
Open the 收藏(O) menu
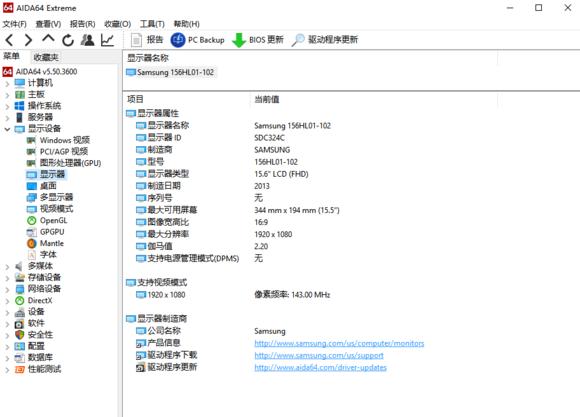118,24
